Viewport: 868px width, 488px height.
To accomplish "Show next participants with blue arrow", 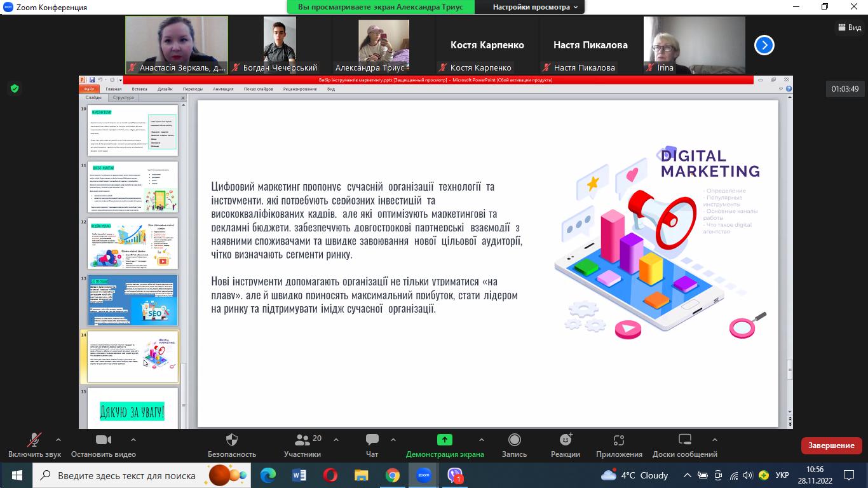I will [x=764, y=45].
